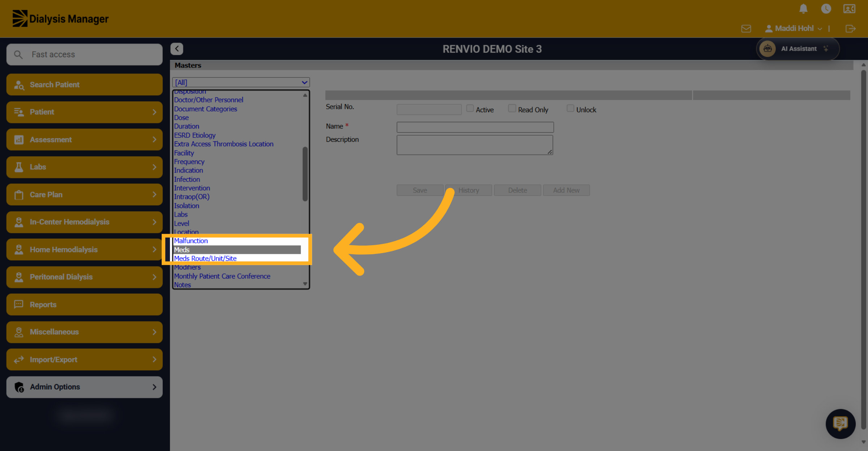Tick the Unlock checkbox
This screenshot has height=451, width=868.
570,108
